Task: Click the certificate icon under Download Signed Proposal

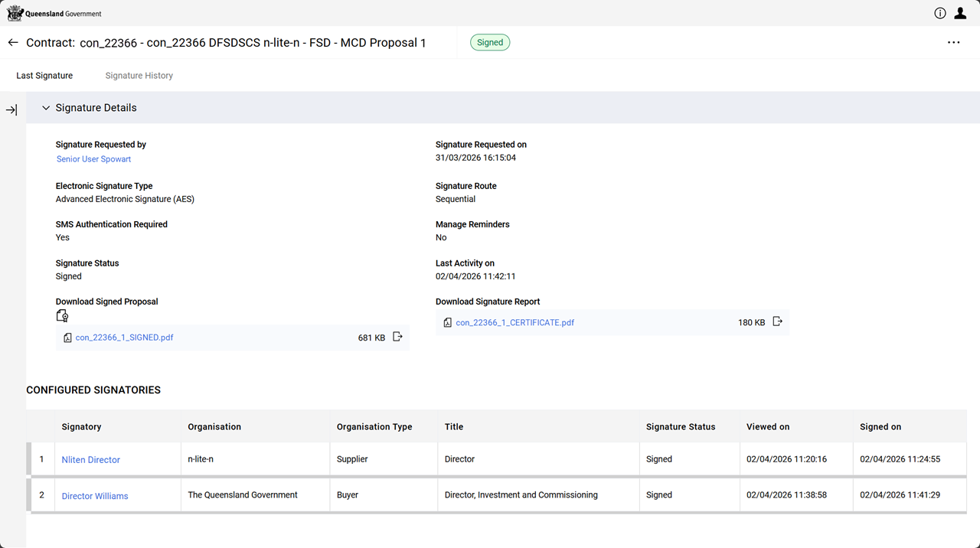Action: (63, 316)
